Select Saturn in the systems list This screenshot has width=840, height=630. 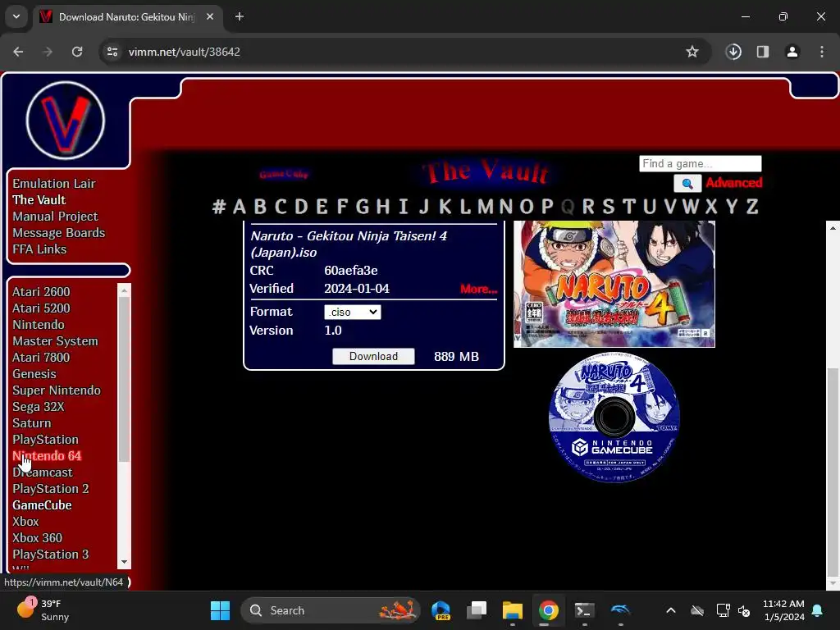coord(32,423)
